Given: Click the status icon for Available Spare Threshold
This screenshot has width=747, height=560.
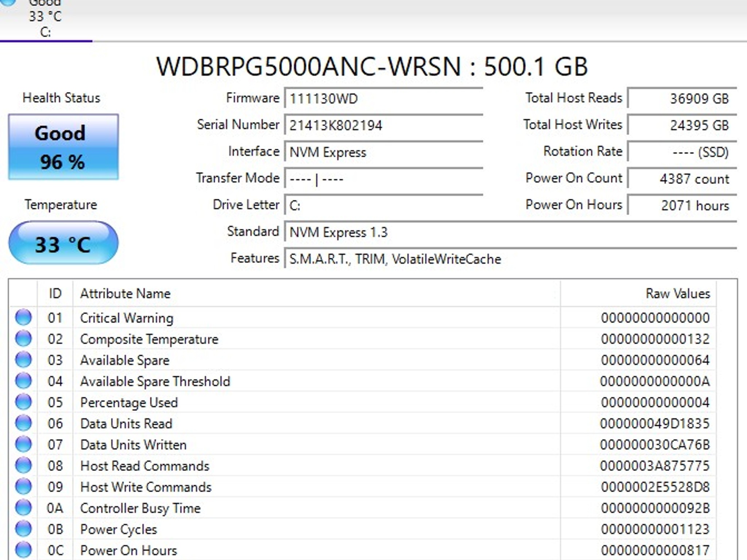Looking at the screenshot, I should click(24, 381).
